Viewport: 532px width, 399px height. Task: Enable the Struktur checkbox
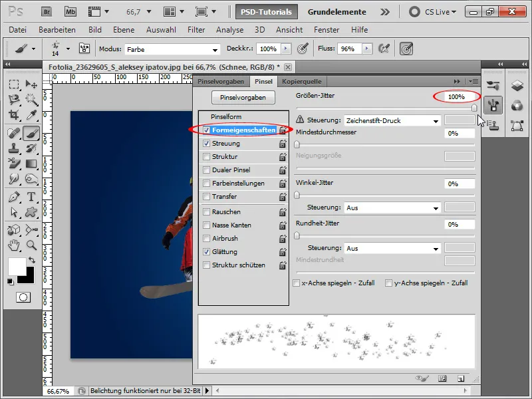(x=206, y=157)
